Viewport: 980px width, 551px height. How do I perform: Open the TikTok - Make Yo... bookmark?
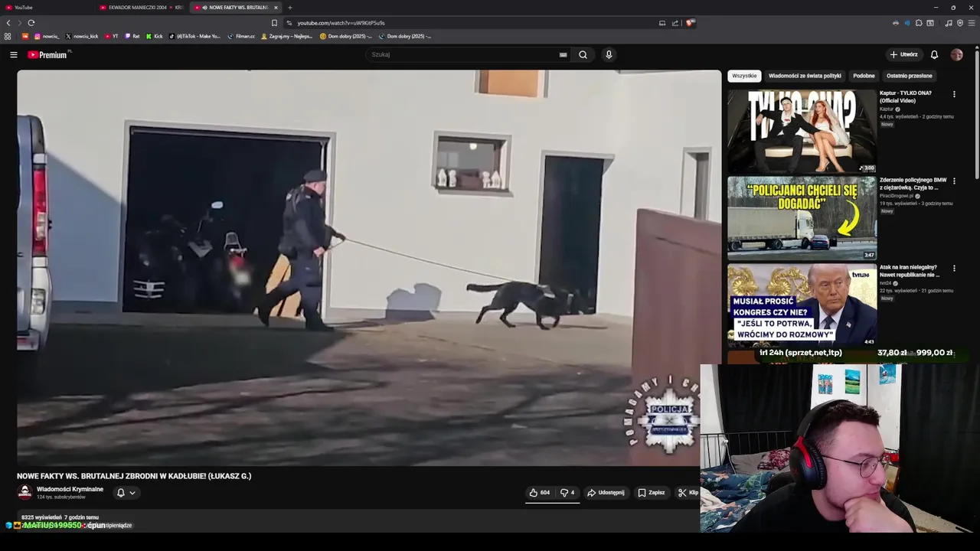pos(194,36)
